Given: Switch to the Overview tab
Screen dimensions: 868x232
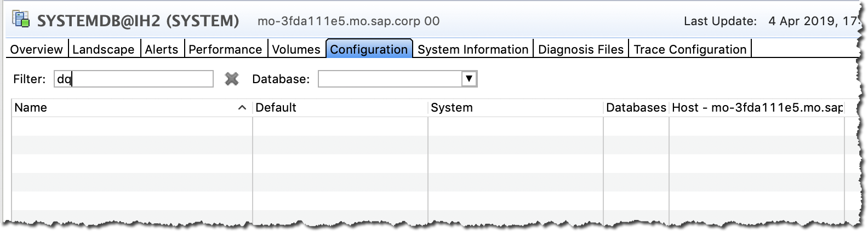Looking at the screenshot, I should coord(37,49).
